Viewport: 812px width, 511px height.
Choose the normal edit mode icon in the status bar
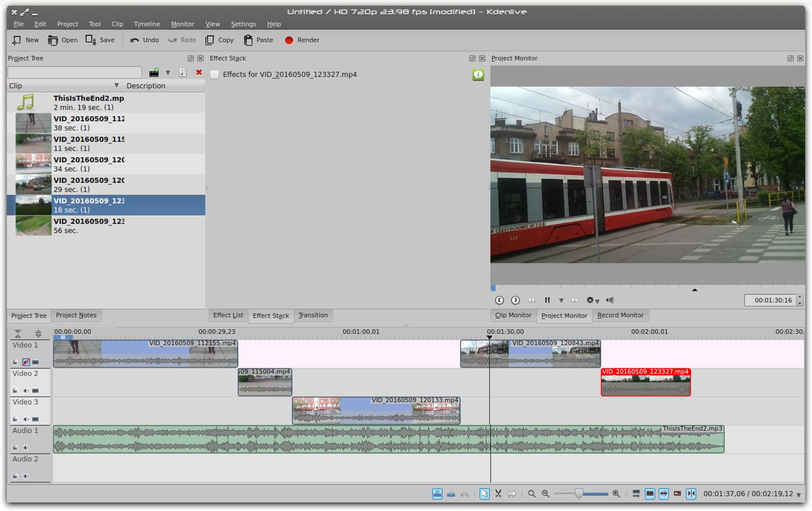tap(437, 494)
